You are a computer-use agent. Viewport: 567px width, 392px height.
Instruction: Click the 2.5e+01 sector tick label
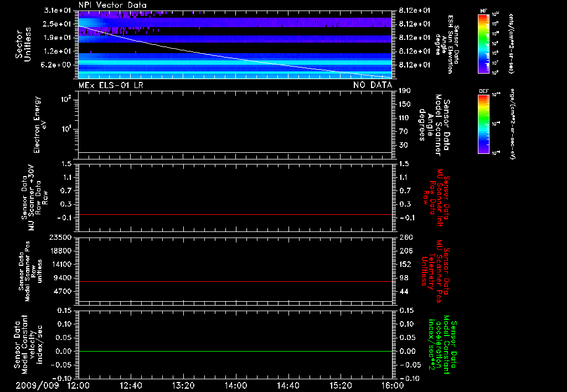(58, 24)
